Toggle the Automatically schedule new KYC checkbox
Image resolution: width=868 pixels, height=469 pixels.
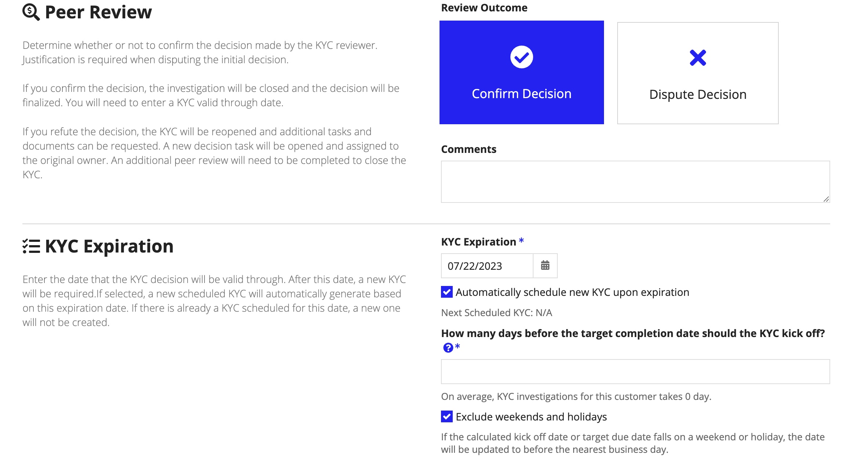coord(446,292)
